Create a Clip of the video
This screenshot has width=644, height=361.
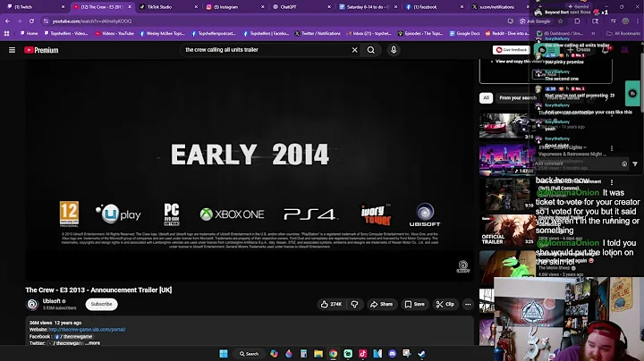point(445,304)
